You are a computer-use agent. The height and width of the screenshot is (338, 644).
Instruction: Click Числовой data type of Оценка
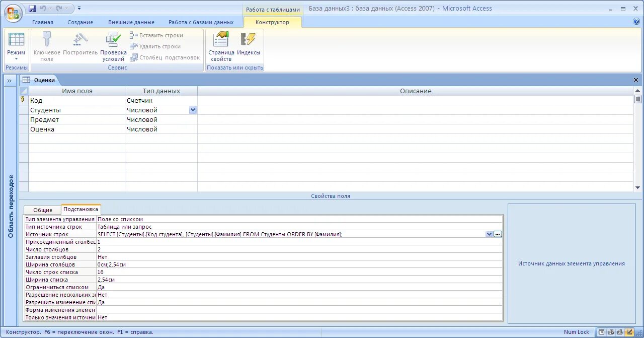[x=161, y=129]
